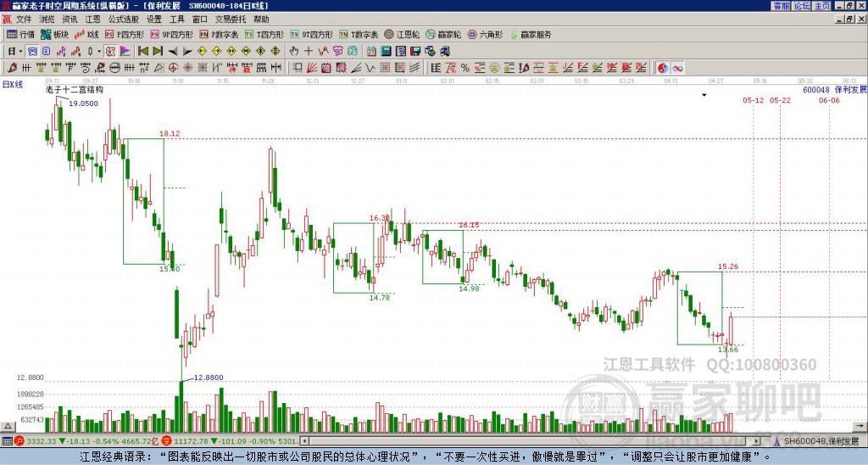Screen dimensions: 868x465
Task: Click the 19.0500 price label
Action: tap(84, 104)
